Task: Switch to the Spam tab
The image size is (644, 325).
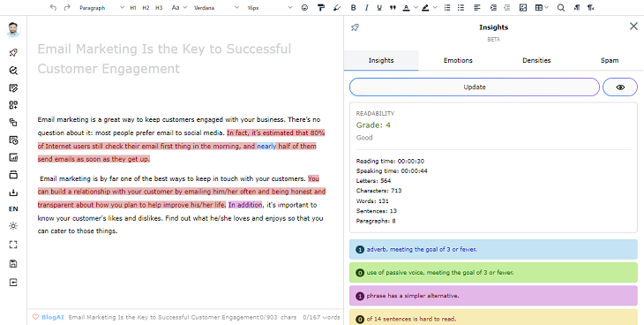Action: tap(610, 60)
